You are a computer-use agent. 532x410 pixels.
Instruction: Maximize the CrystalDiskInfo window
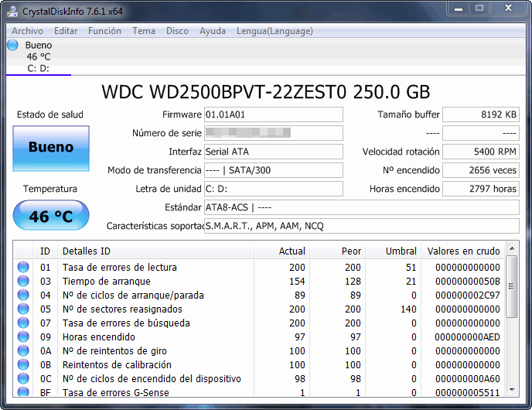(x=479, y=9)
